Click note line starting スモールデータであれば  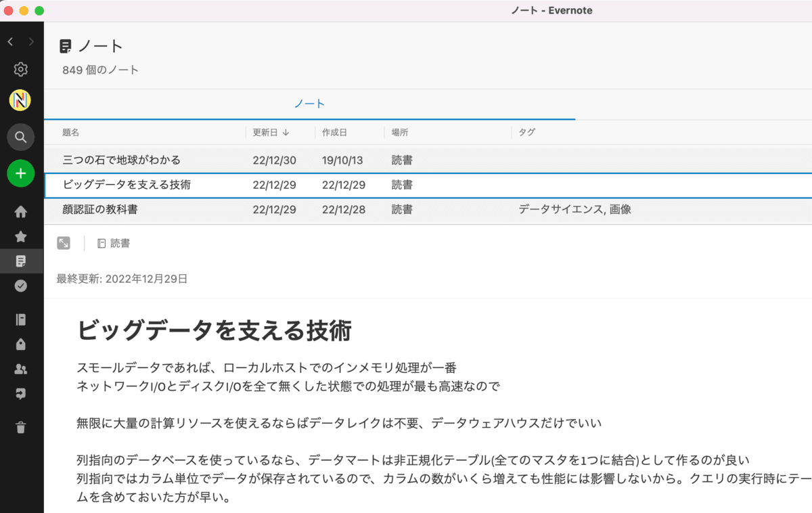(x=267, y=368)
